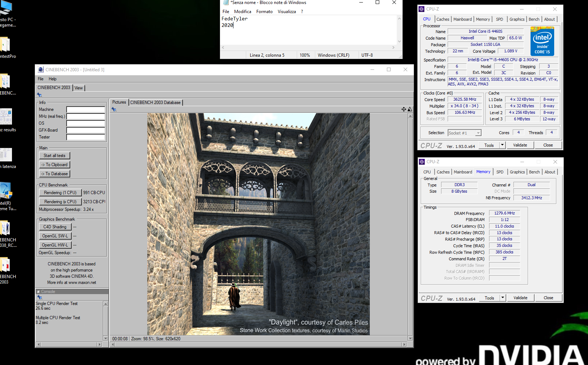The image size is (588, 365).
Task: Click the triangle zoom icon above the picture
Action: point(410,109)
